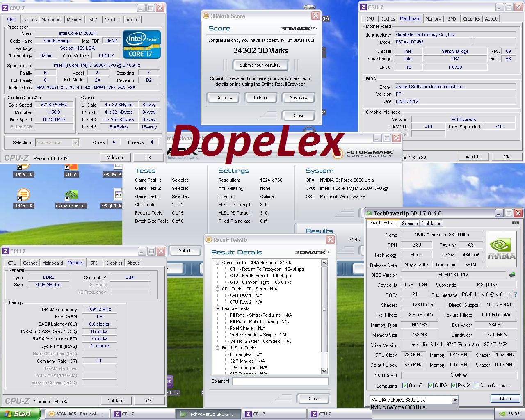Toggle the DirectCompute checkbox in GPU-Z

tap(476, 385)
